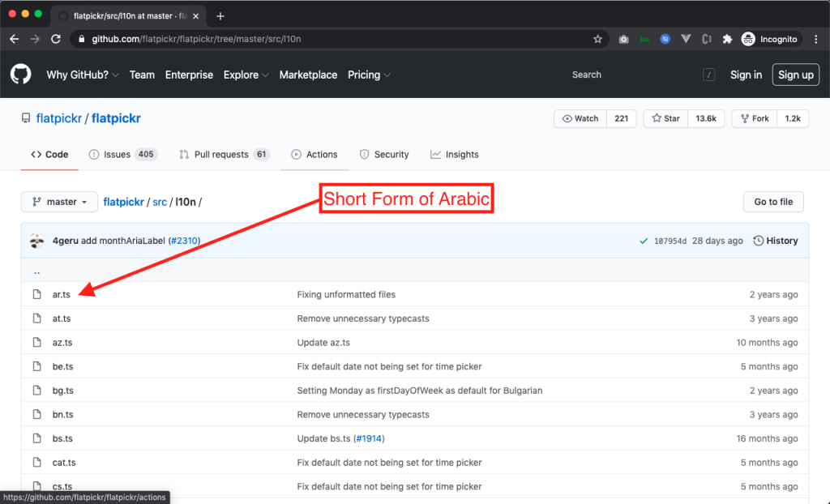Switch to the Code tab
830x504 pixels.
(x=49, y=155)
